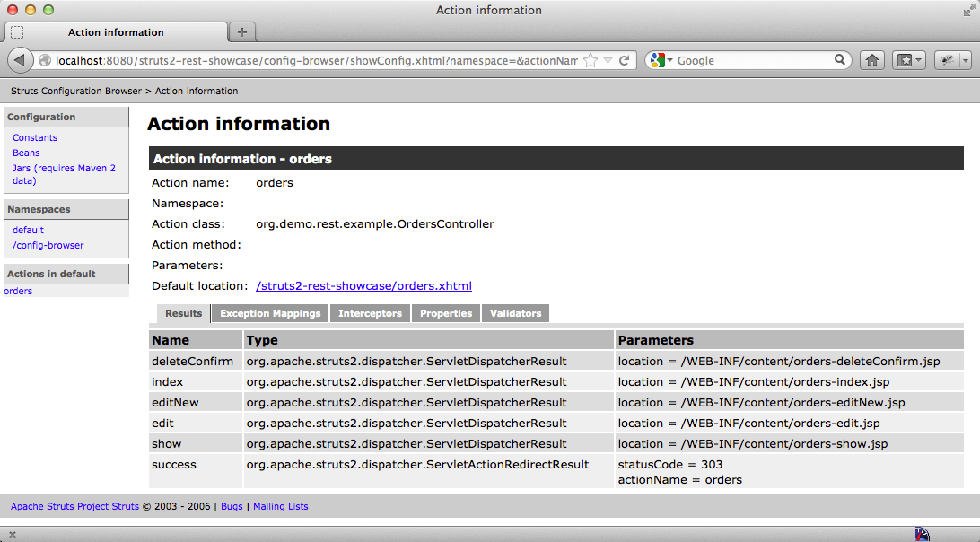Go to the browser Home page

click(871, 60)
